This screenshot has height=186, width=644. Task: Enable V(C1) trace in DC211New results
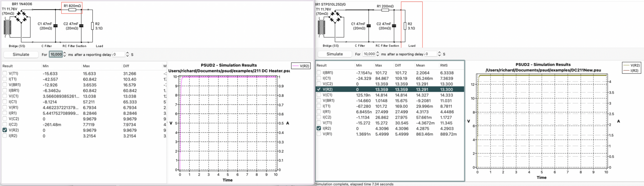point(319,95)
